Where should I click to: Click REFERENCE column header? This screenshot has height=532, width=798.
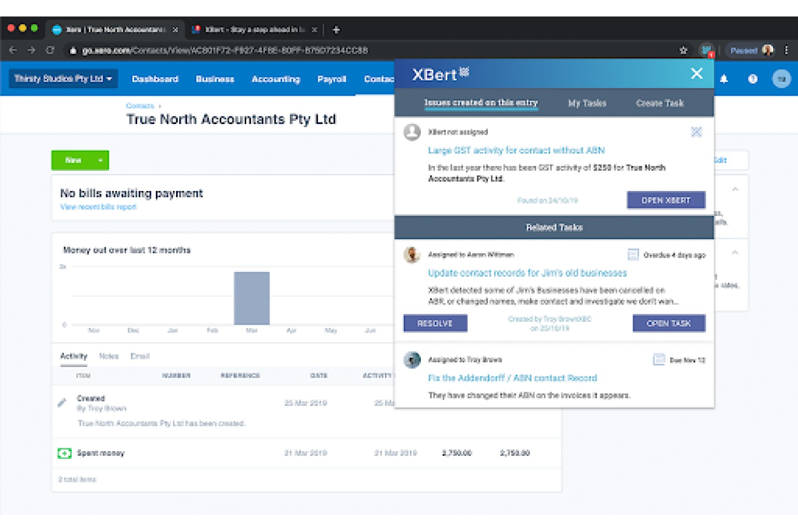[x=240, y=376]
